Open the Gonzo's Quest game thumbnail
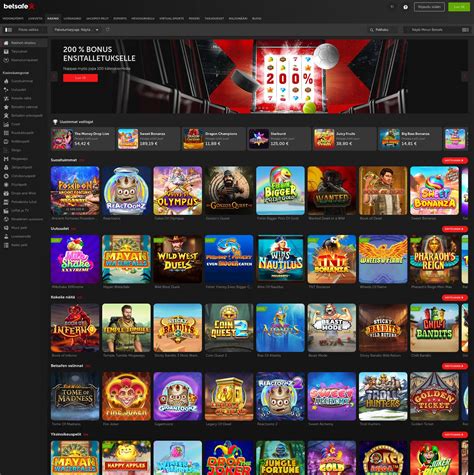The width and height of the screenshot is (474, 475). [229, 191]
